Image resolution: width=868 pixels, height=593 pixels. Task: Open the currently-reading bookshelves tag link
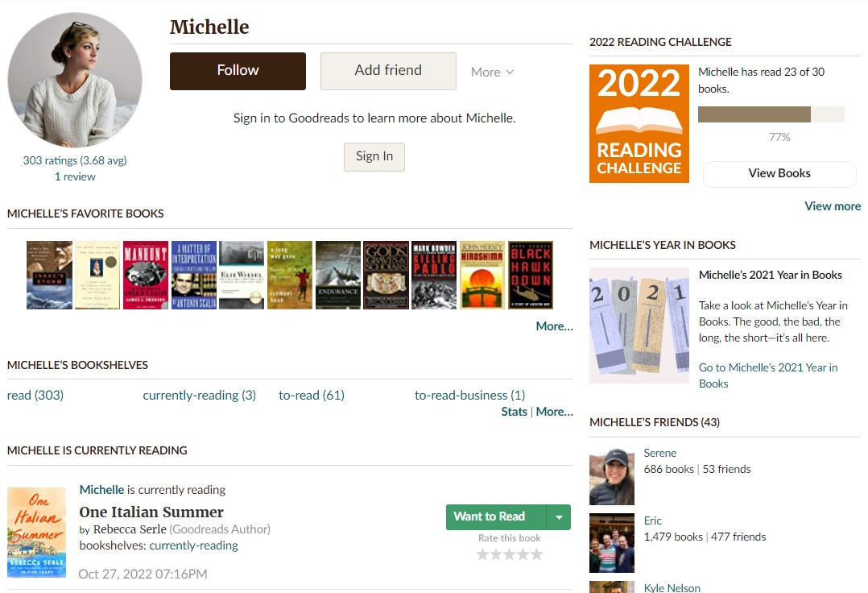194,545
